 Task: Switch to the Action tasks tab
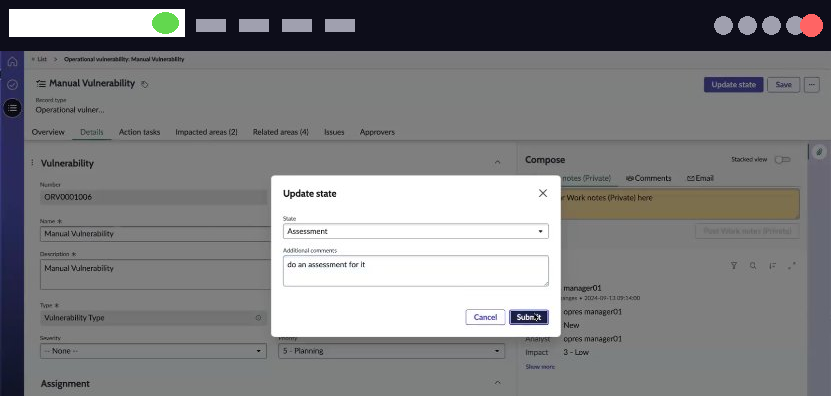pyautogui.click(x=139, y=132)
